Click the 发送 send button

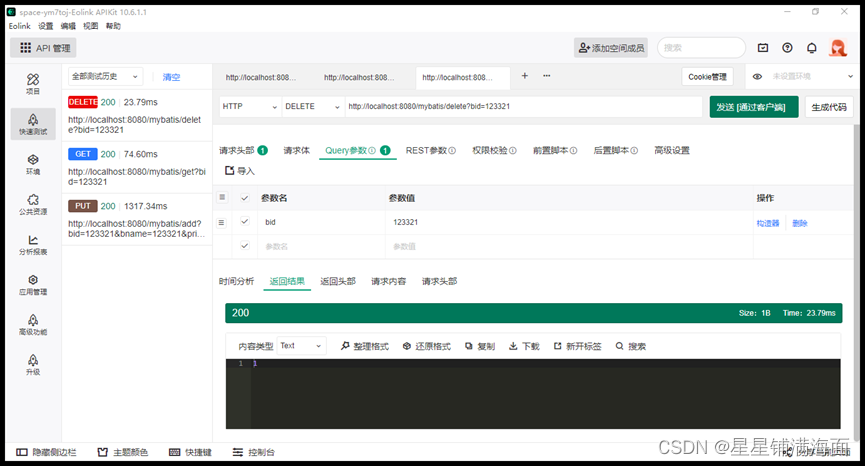(x=754, y=106)
